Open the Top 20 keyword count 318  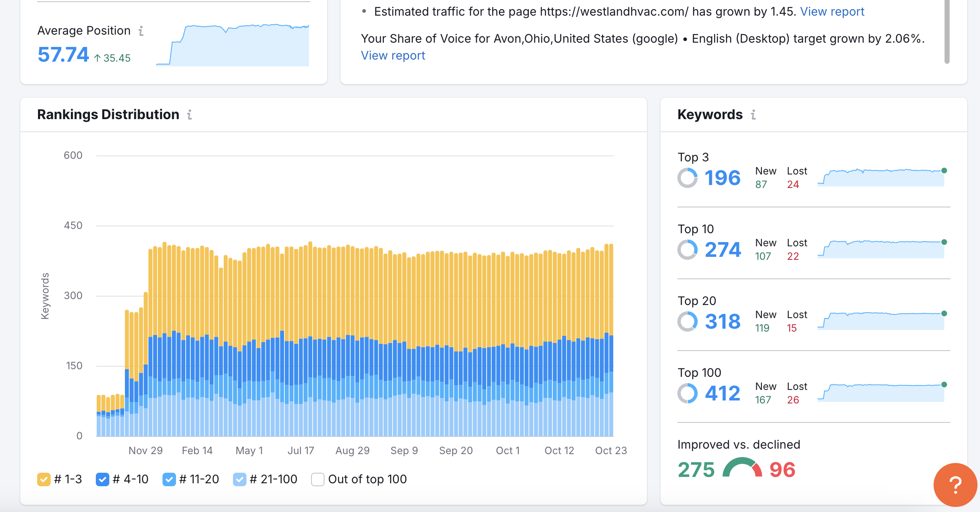[723, 321]
